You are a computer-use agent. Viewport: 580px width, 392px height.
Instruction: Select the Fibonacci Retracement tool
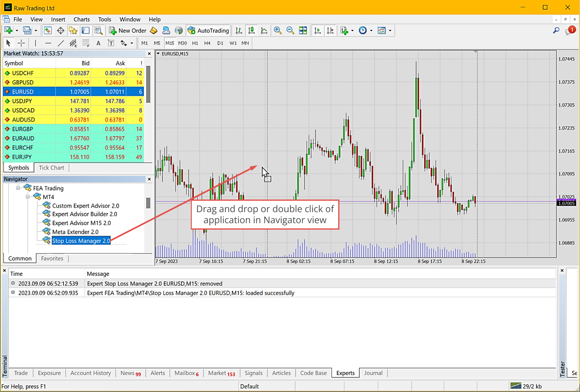[86, 43]
